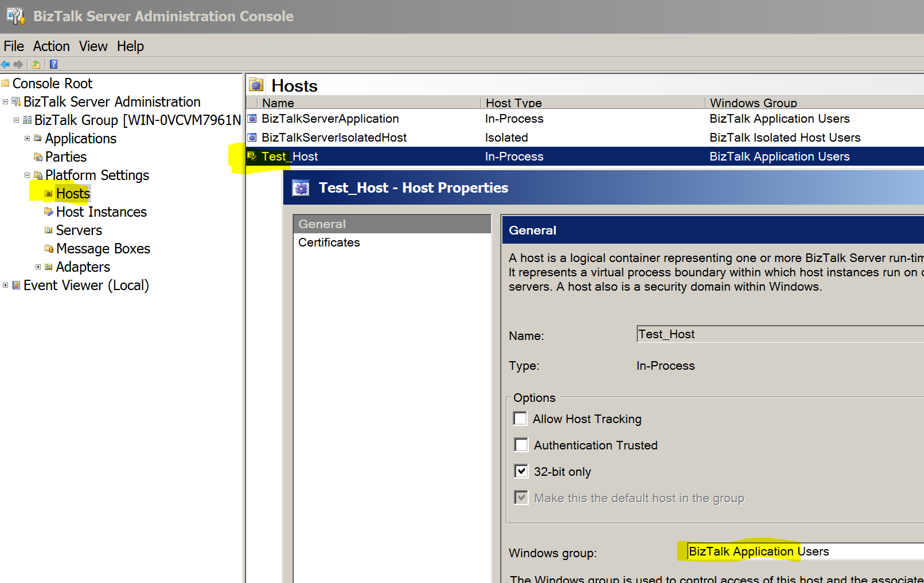Viewport: 924px width, 583px height.
Task: Click the Name field containing Test_Host
Action: pos(780,334)
